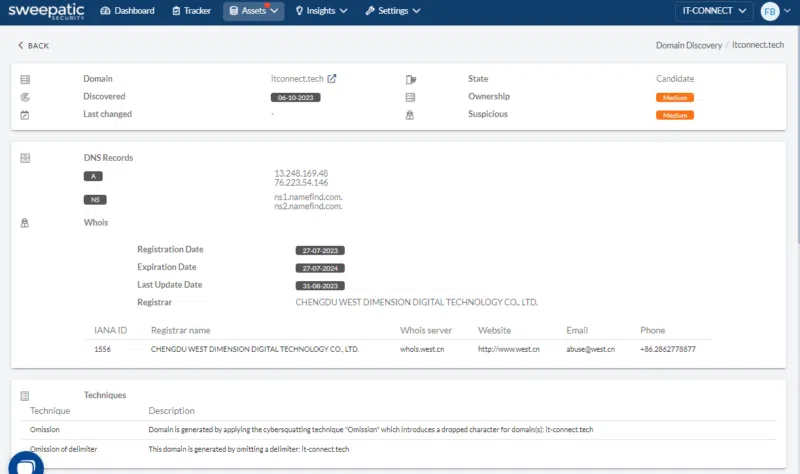
Task: Click the Ownership Medium badge
Action: pyautogui.click(x=674, y=97)
